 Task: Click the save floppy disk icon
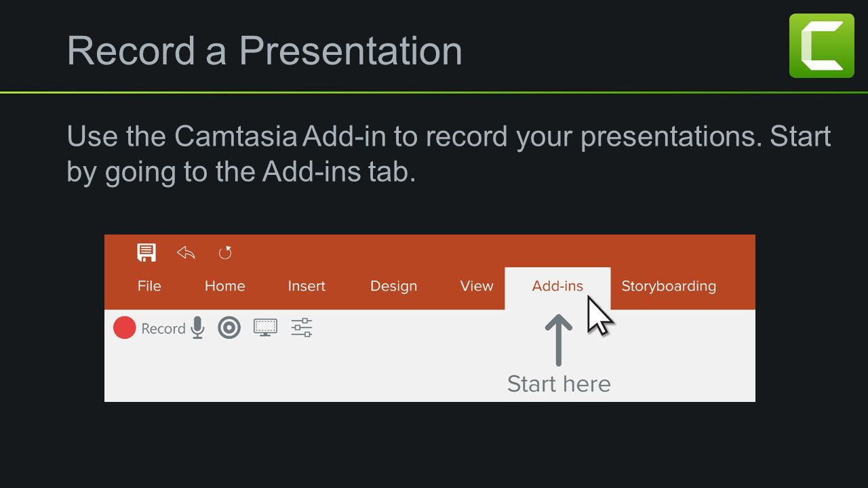(x=146, y=253)
